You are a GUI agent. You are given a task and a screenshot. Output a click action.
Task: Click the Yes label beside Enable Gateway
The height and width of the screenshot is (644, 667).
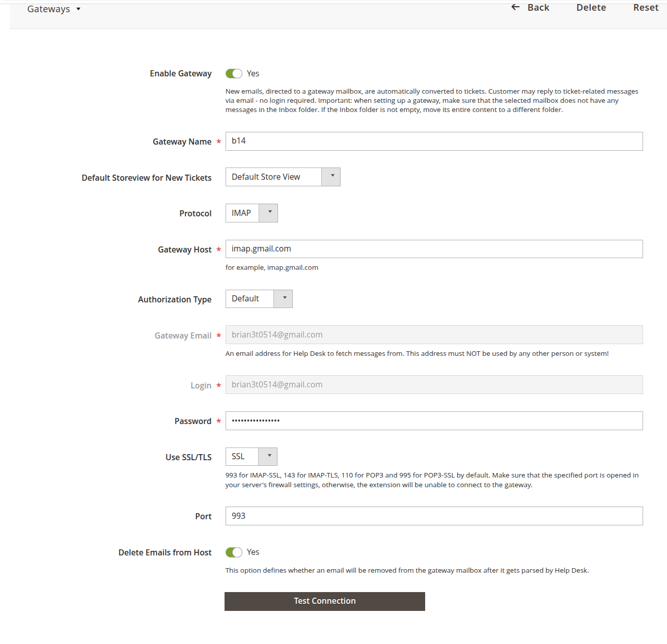pos(253,74)
